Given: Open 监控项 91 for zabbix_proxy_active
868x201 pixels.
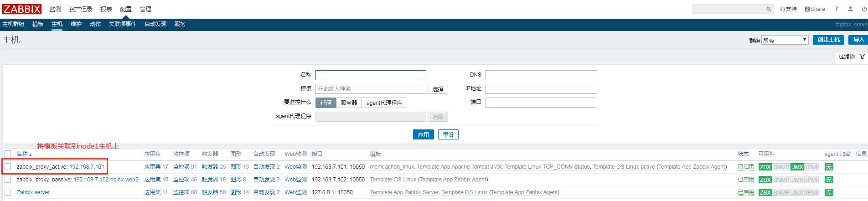Looking at the screenshot, I should coord(181,167).
